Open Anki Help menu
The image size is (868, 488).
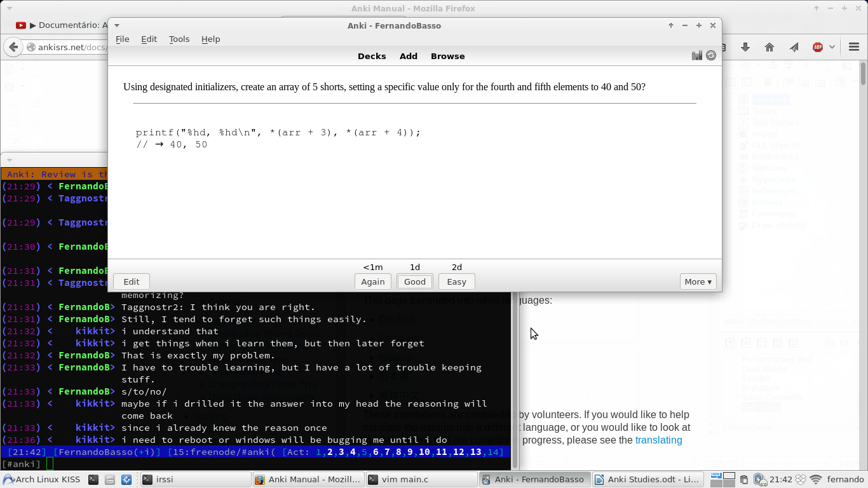point(210,39)
